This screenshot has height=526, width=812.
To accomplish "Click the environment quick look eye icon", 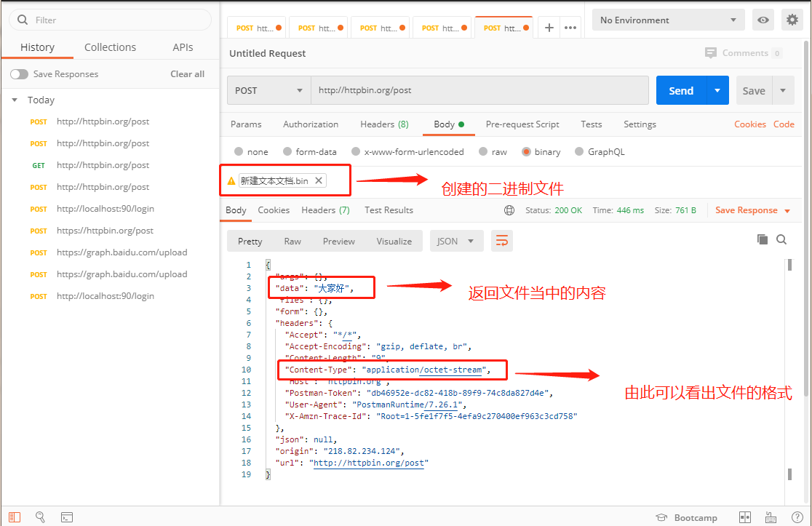I will pyautogui.click(x=763, y=20).
